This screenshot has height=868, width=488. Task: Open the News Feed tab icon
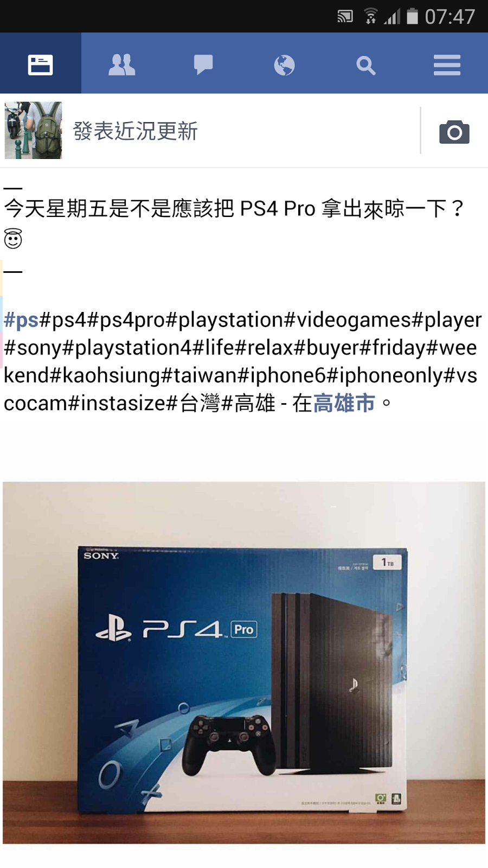pyautogui.click(x=40, y=65)
